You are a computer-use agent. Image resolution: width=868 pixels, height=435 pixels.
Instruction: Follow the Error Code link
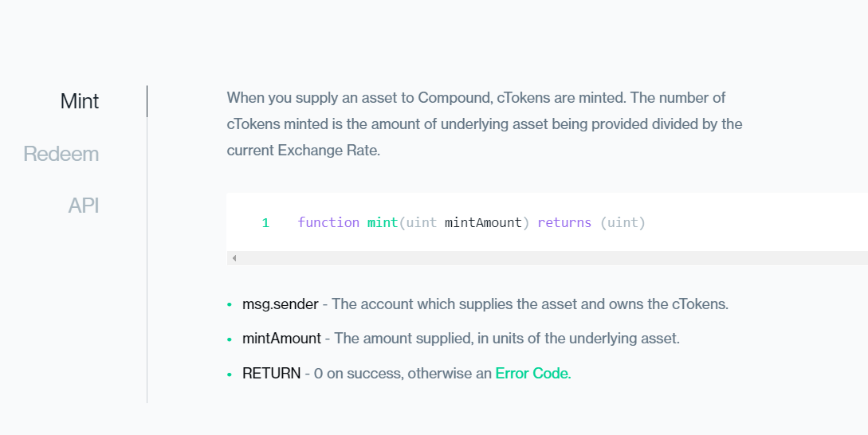click(x=532, y=374)
